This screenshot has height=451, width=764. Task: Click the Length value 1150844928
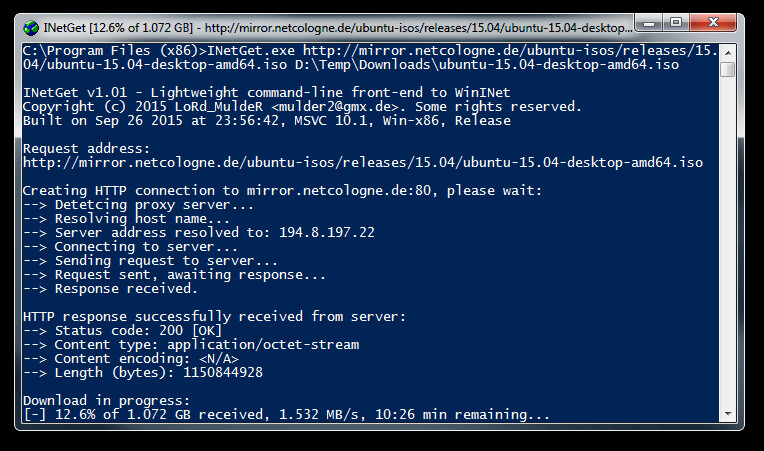223,373
